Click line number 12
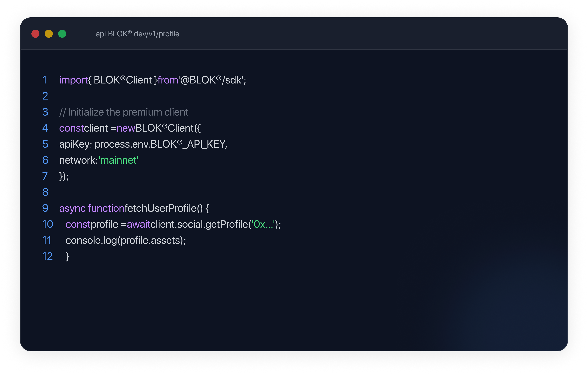This screenshot has height=374, width=588. [x=47, y=256]
